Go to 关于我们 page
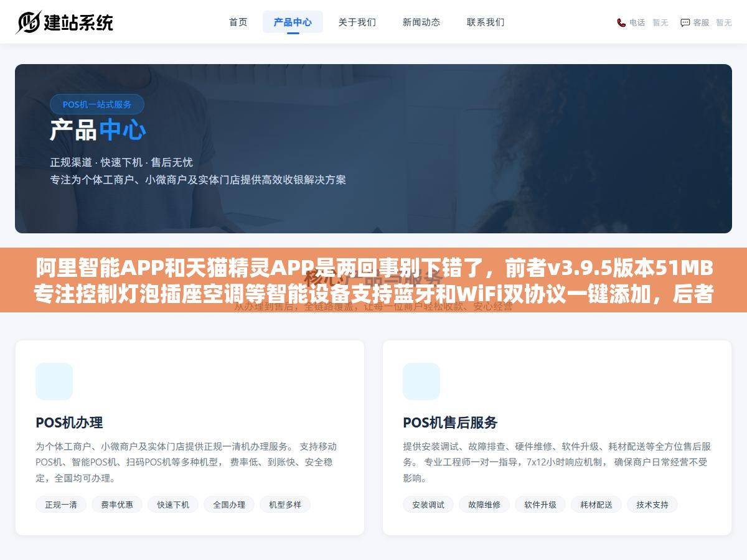The height and width of the screenshot is (560, 747). tap(357, 22)
